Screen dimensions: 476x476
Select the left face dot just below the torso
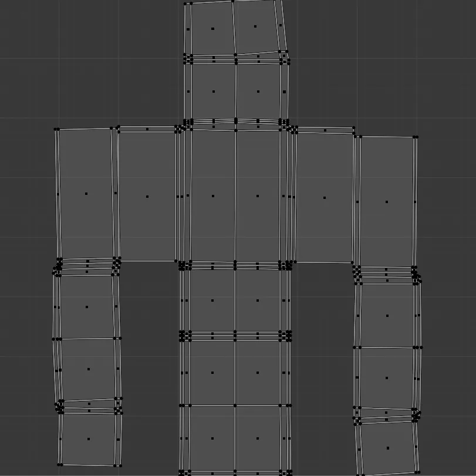click(212, 301)
